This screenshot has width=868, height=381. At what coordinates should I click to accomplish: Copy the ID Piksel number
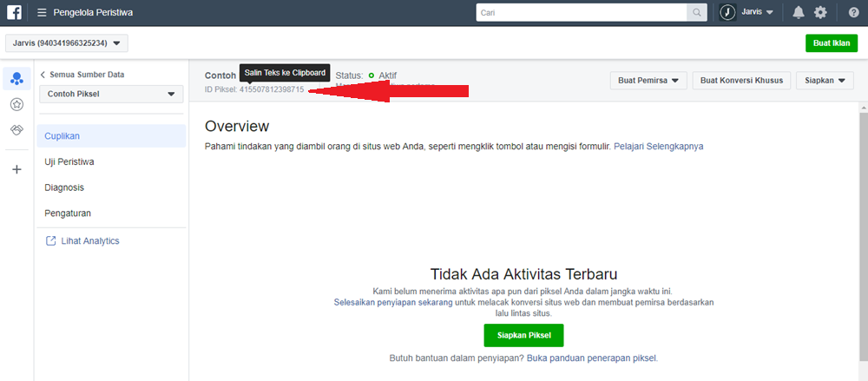pos(272,89)
